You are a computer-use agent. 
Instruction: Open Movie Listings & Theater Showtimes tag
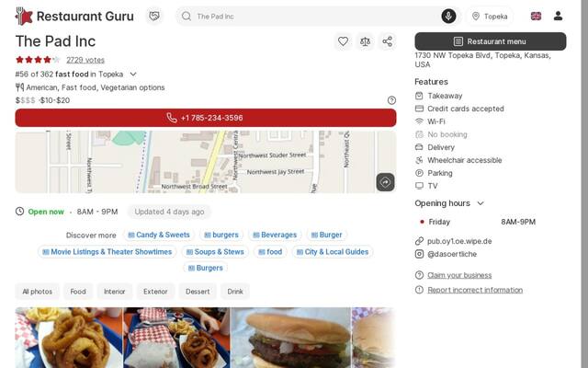[x=107, y=252]
